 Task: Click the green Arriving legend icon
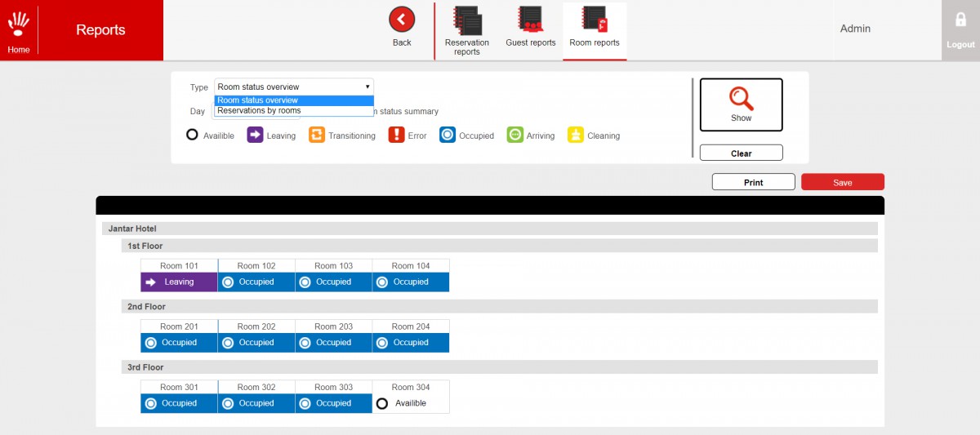tap(515, 135)
